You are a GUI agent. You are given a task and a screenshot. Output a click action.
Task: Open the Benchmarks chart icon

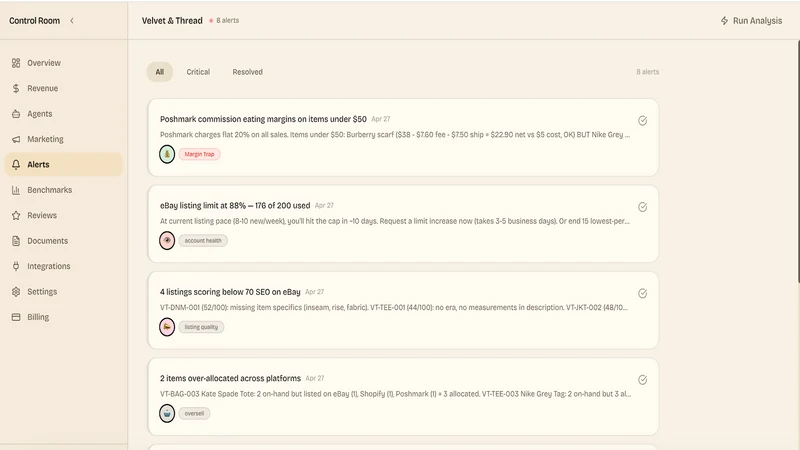tap(16, 190)
